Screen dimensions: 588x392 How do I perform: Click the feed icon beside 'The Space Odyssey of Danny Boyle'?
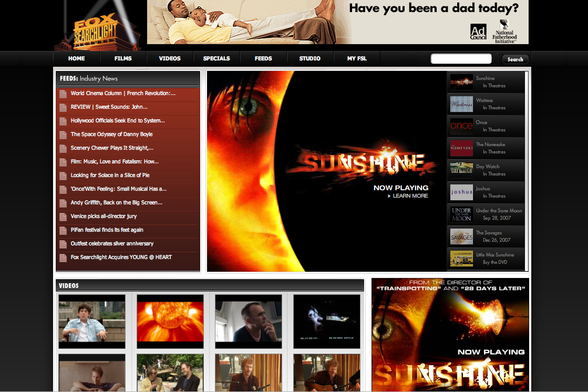click(x=64, y=134)
